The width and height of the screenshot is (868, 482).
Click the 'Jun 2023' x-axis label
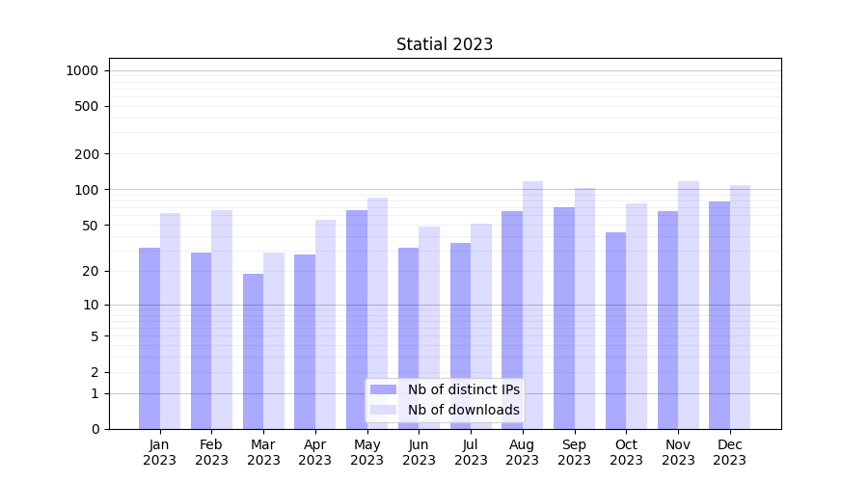click(419, 452)
